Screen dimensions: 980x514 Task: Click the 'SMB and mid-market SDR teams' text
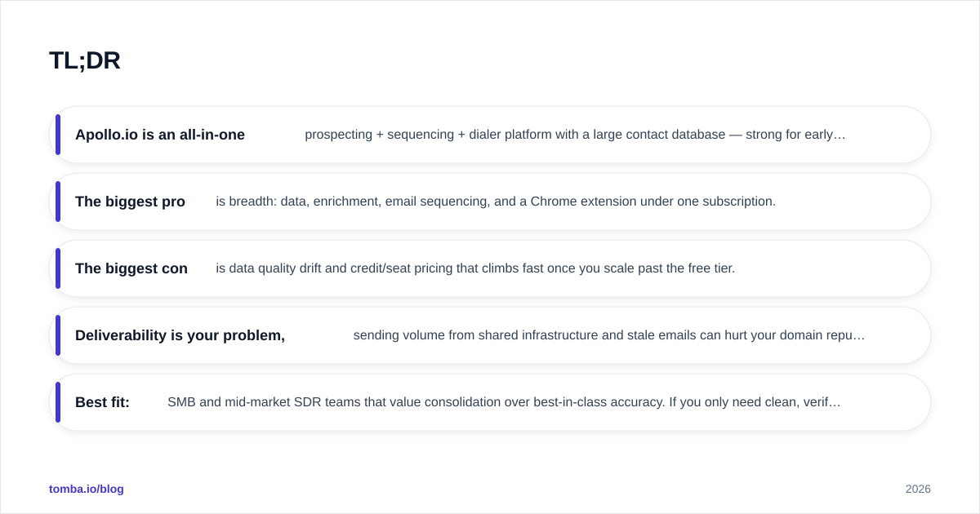504,402
